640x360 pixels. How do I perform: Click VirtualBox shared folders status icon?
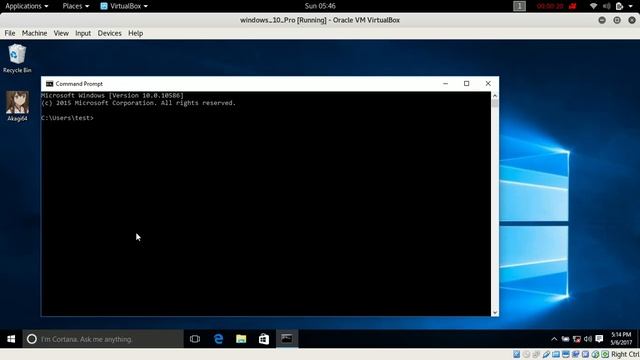(x=556, y=354)
